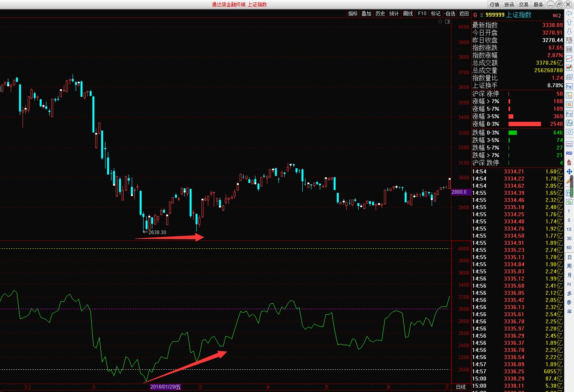Select the 月 monthly period
Image resolution: width=574 pixels, height=392 pixels.
(x=569, y=275)
